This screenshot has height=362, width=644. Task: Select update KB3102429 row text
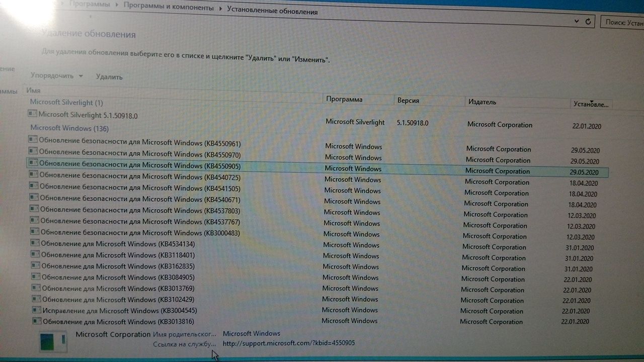(x=118, y=299)
